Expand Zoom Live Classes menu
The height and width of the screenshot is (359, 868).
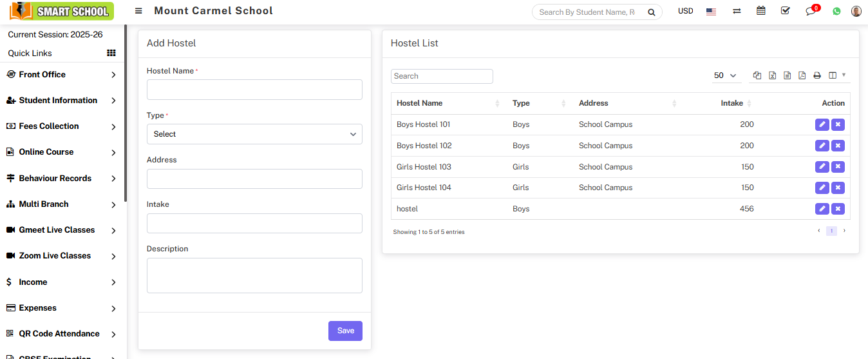click(61, 256)
